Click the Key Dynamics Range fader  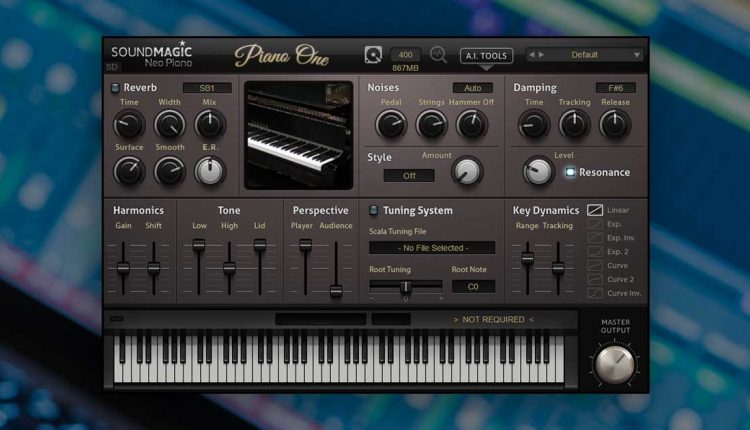(528, 258)
